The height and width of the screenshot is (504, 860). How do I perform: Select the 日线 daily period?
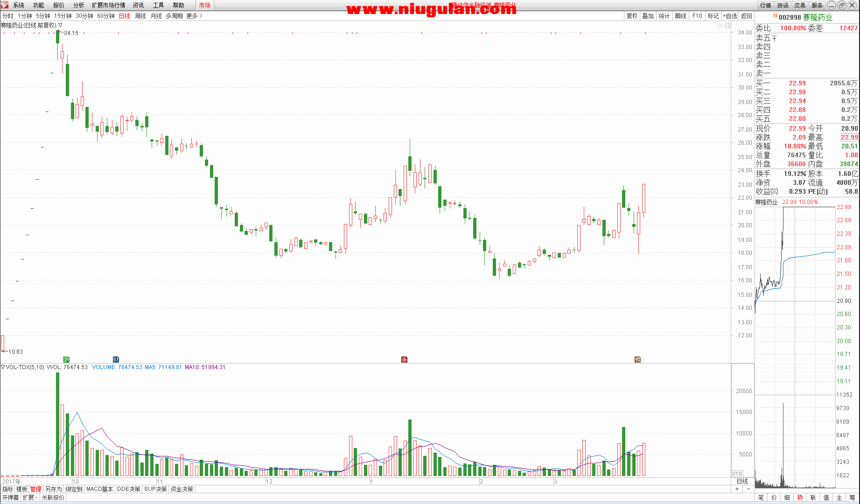pyautogui.click(x=125, y=16)
